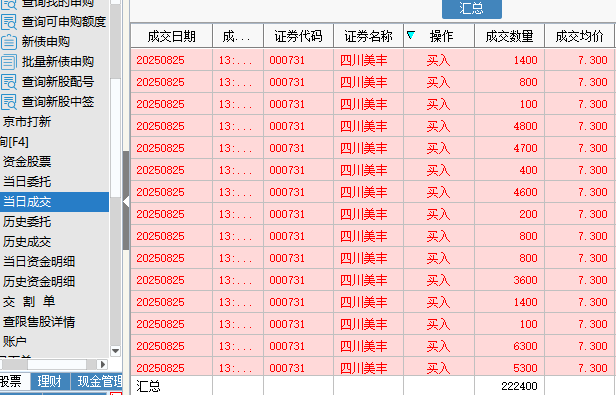Open 查询可申购额度 menu entry

pos(64,22)
